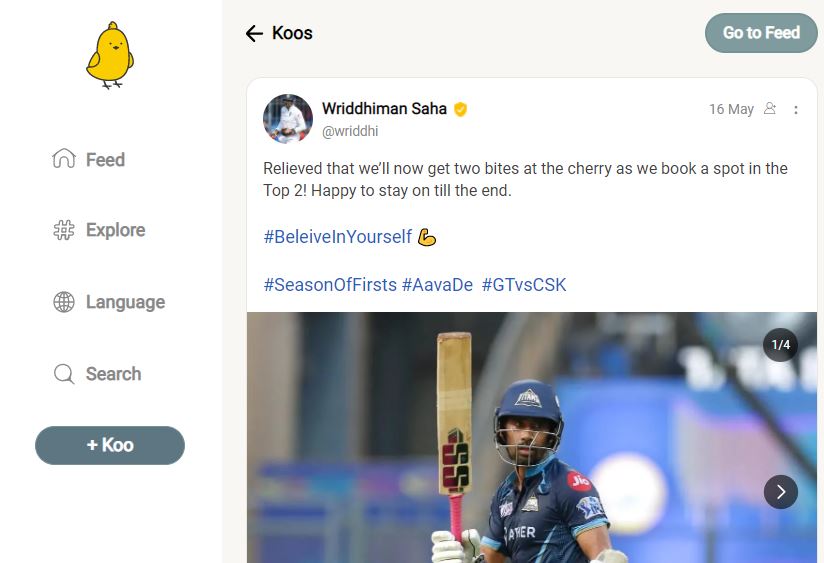Show next image with right chevron
The height and width of the screenshot is (563, 824).
click(x=781, y=492)
